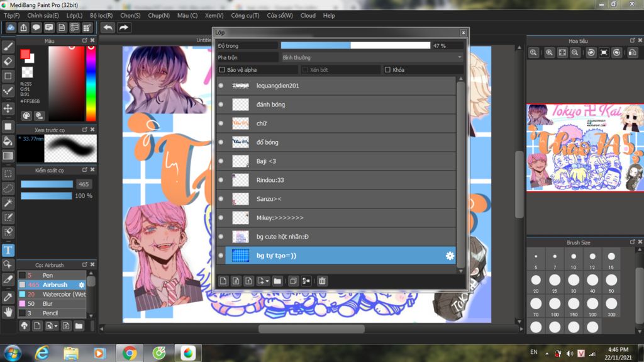
Task: Toggle visibility of lequangdien201 layer
Action: pyautogui.click(x=221, y=86)
